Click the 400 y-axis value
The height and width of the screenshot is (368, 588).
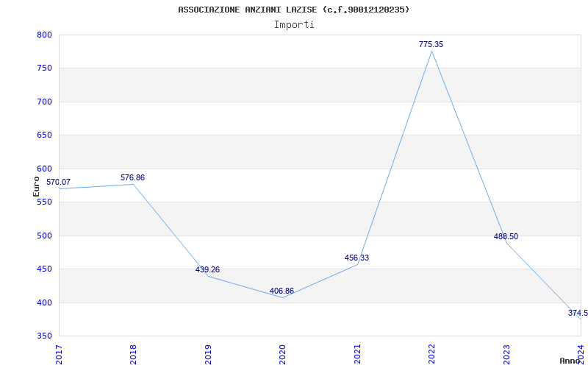[44, 302]
